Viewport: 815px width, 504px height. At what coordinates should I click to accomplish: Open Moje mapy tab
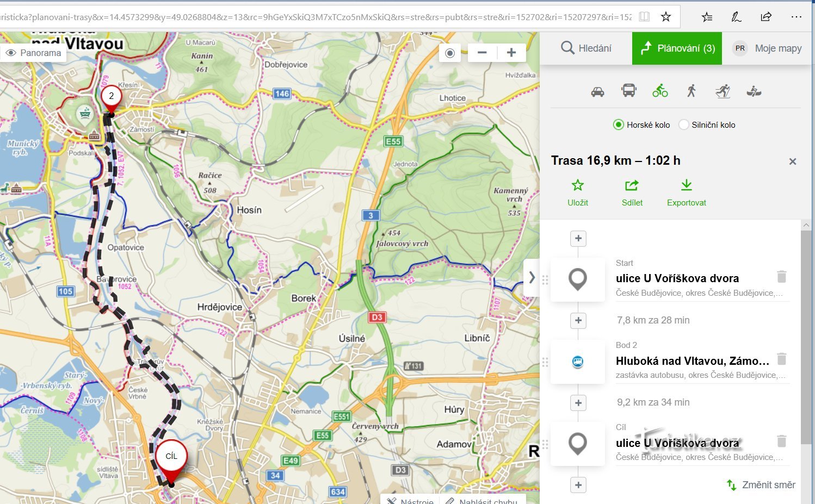768,48
